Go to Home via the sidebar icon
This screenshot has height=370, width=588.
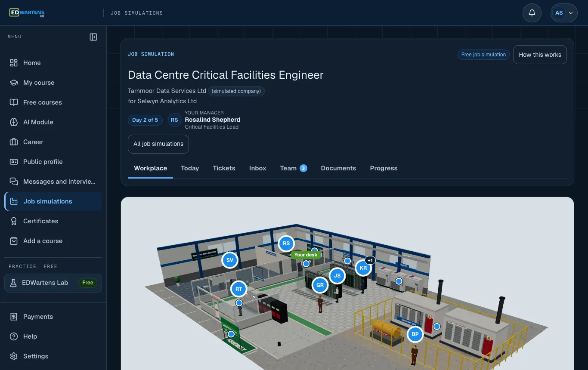pos(14,63)
